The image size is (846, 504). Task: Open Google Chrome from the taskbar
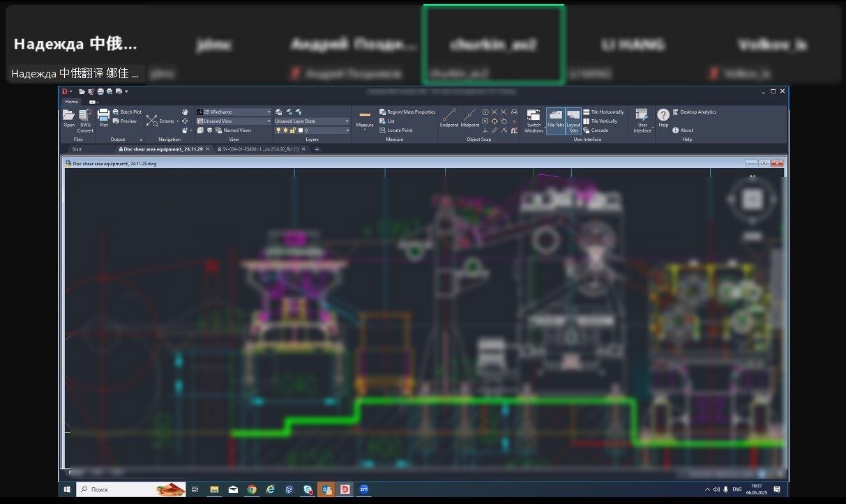(252, 489)
